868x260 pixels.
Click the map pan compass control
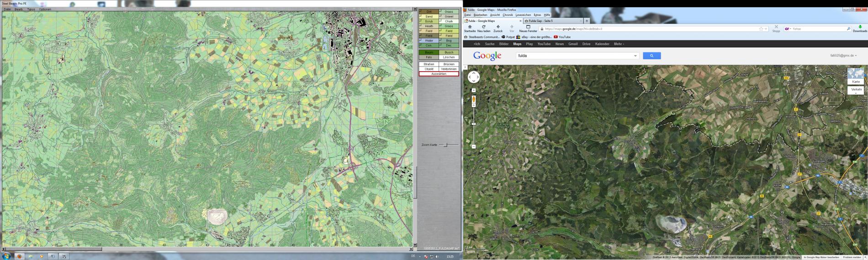point(474,77)
